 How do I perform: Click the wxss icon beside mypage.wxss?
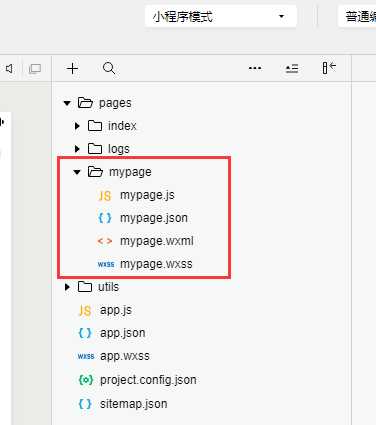click(106, 264)
